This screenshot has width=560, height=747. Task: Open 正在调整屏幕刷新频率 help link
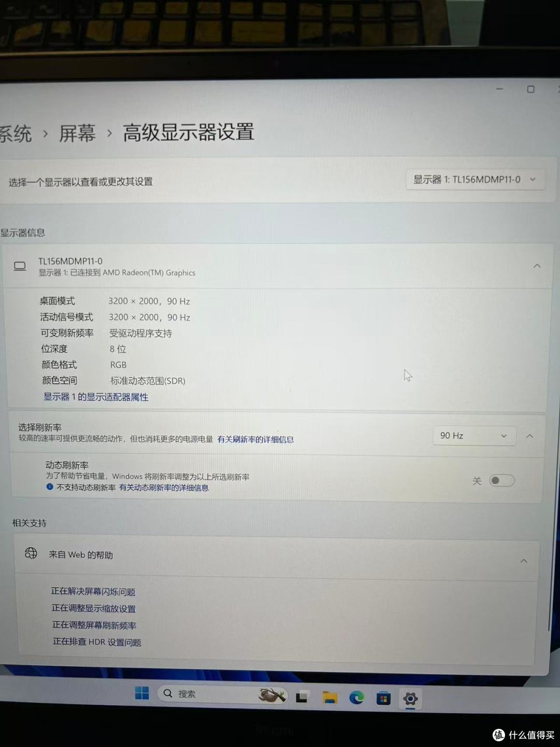94,625
